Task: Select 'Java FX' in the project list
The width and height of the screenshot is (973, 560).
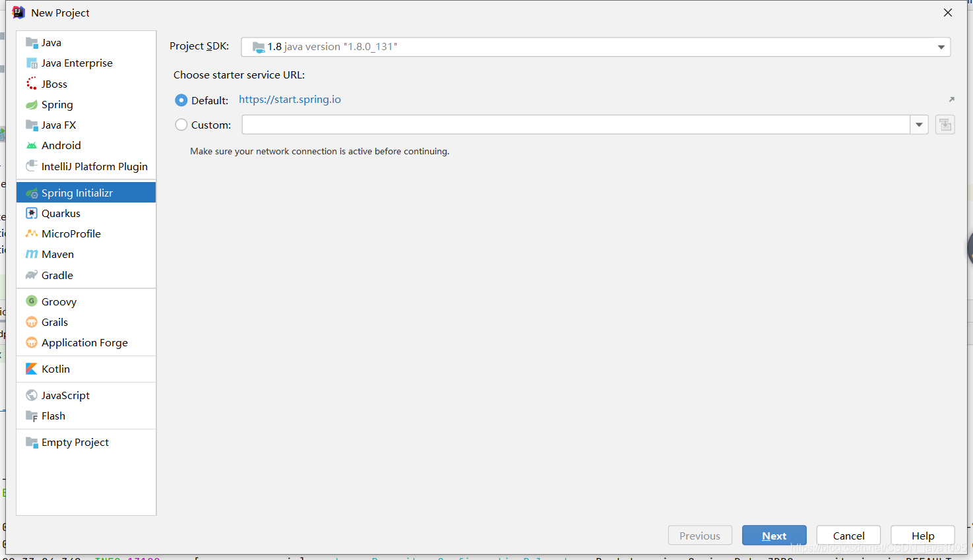Action: (x=59, y=125)
